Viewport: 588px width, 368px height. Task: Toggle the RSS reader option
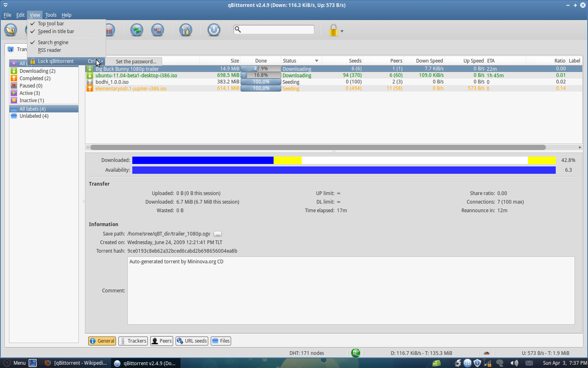(67, 50)
